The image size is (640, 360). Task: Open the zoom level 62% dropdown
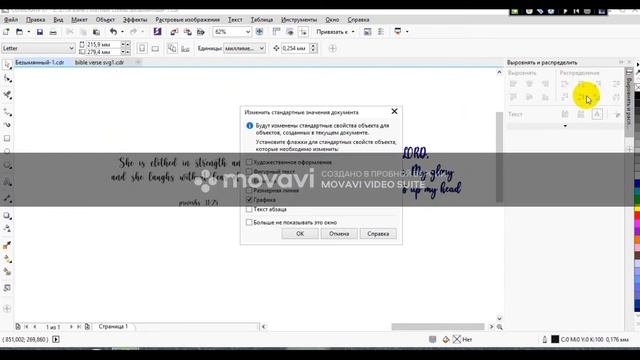click(247, 32)
